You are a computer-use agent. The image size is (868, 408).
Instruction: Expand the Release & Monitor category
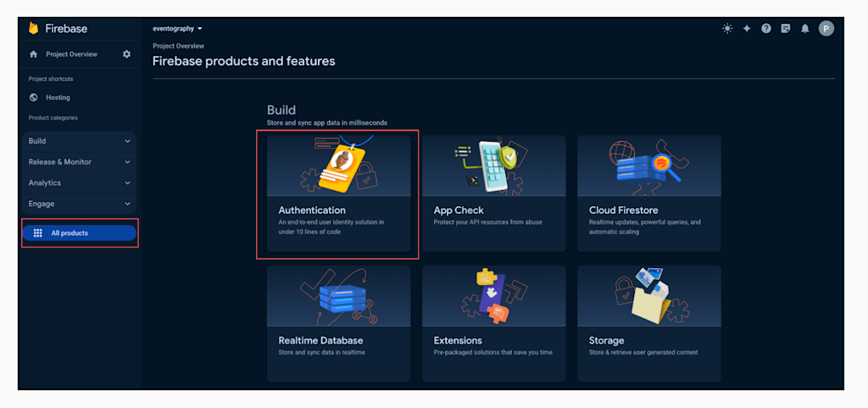80,162
